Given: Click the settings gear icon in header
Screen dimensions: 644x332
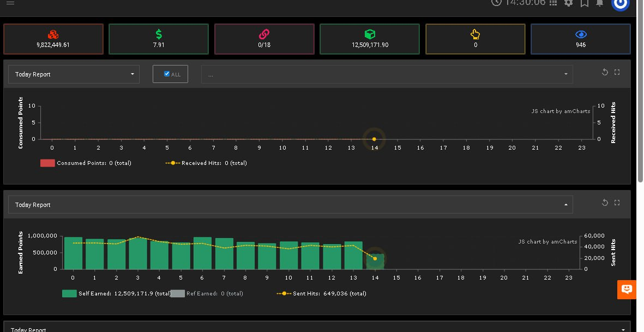Looking at the screenshot, I should click(568, 3).
